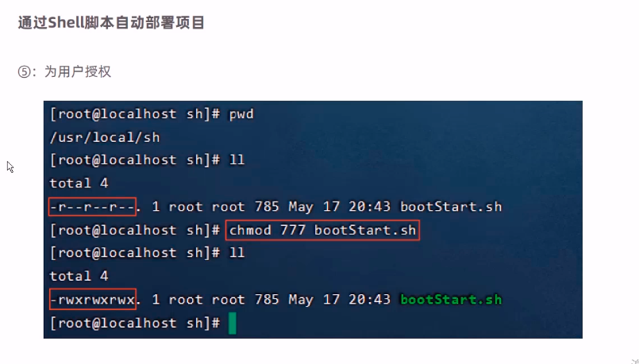This screenshot has width=639, height=364.
Task: Click the white bootStart.sh filename
Action: pyautogui.click(x=451, y=207)
